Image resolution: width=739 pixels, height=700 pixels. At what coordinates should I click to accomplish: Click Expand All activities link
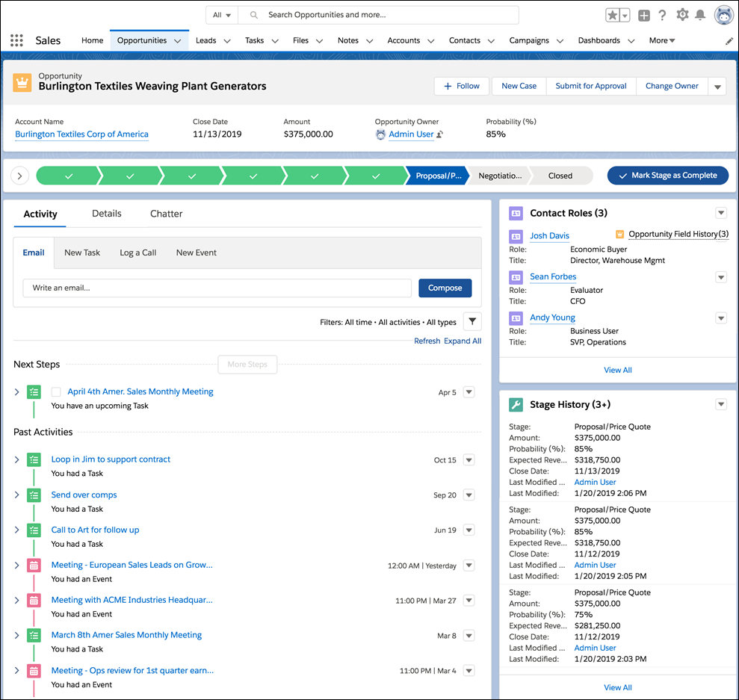pyautogui.click(x=463, y=341)
